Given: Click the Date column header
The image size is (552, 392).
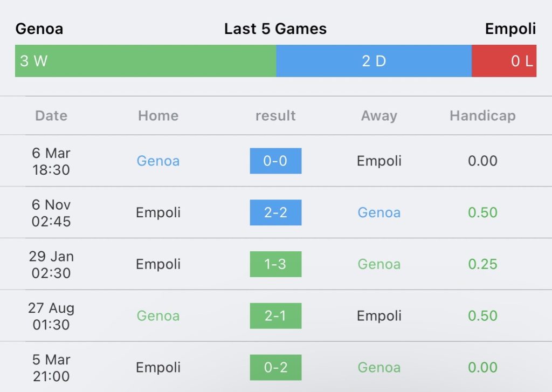Looking at the screenshot, I should click(x=51, y=115).
